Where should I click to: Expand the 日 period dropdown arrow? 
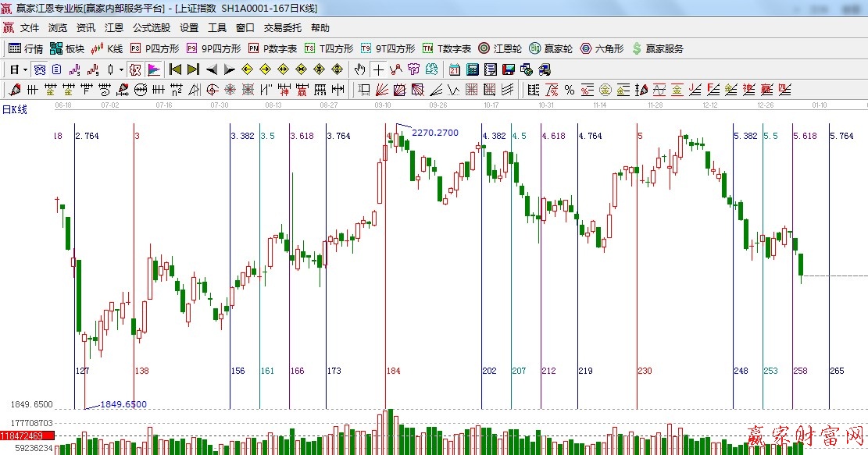coord(25,69)
